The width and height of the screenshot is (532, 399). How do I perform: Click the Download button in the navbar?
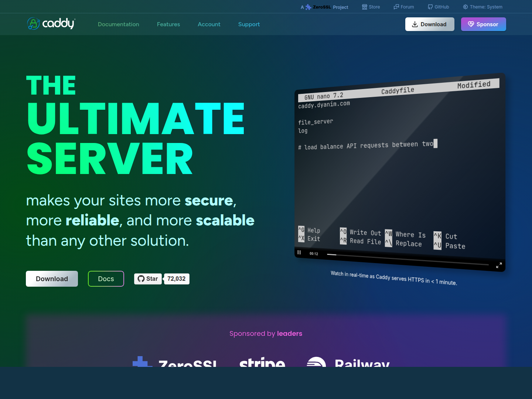tap(430, 24)
